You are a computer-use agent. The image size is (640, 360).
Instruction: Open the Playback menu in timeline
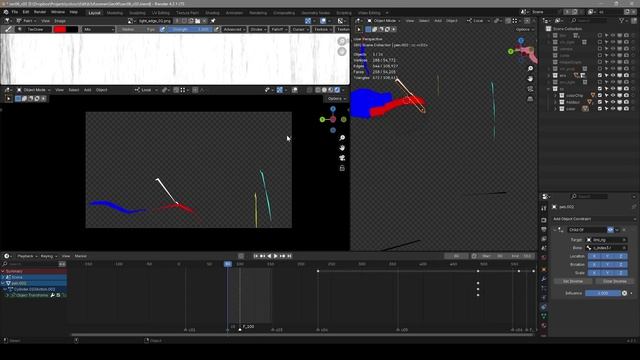click(27, 256)
